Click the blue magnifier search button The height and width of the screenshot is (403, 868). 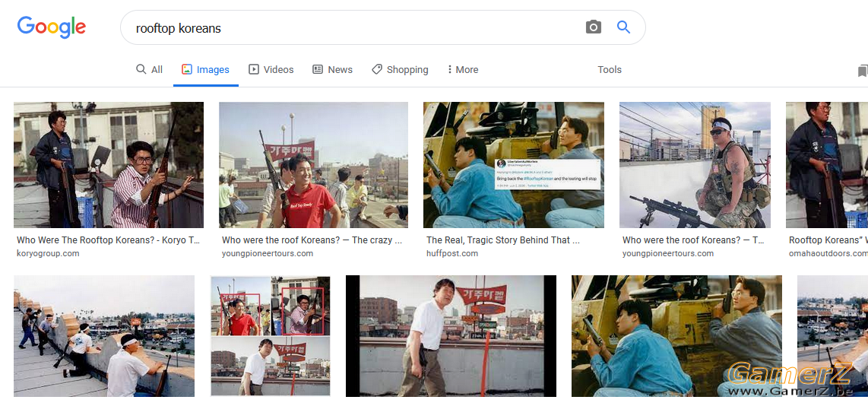(x=623, y=27)
